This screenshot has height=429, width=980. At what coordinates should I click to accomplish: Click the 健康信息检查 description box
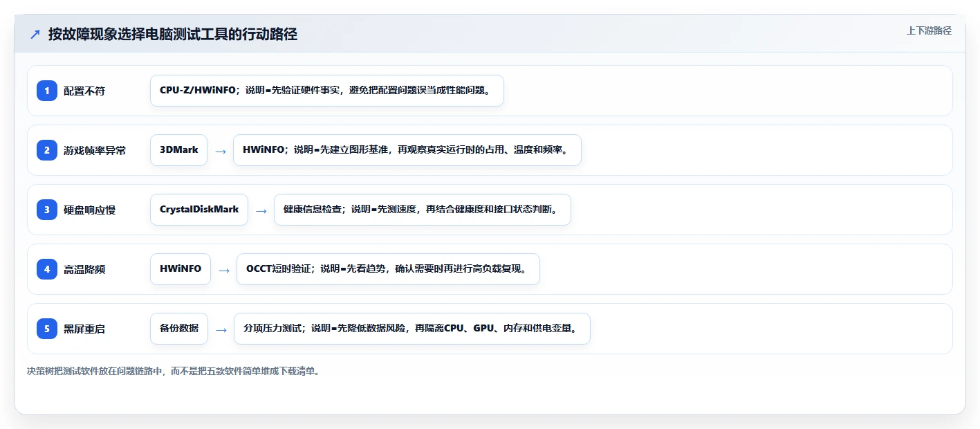pyautogui.click(x=423, y=210)
